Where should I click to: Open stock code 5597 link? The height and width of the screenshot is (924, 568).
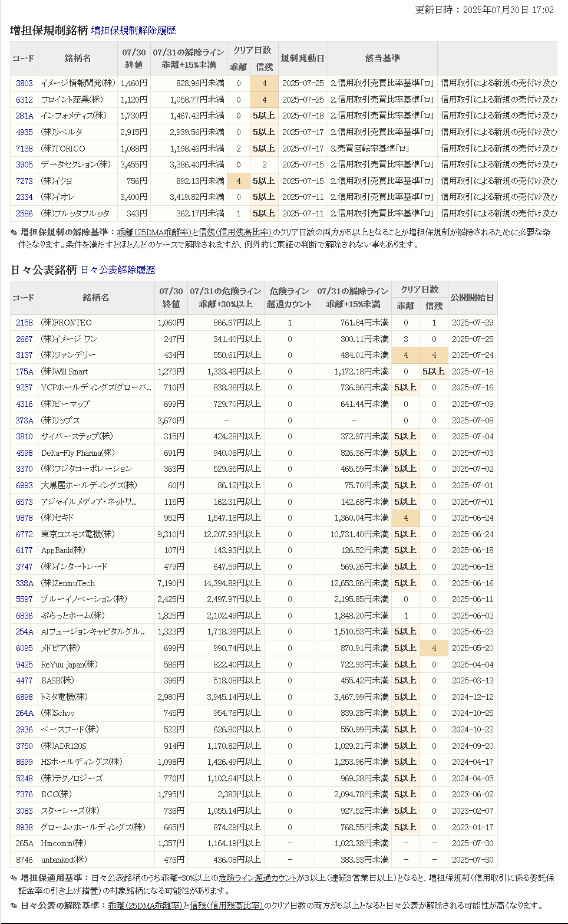tap(24, 599)
